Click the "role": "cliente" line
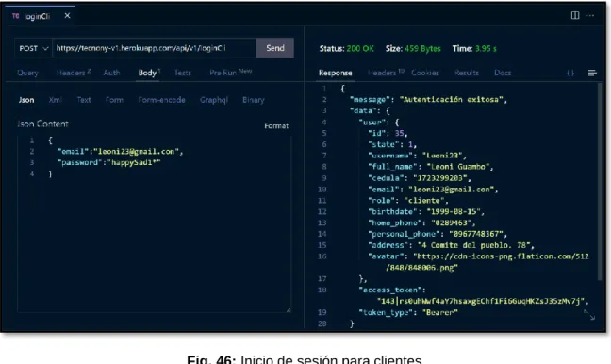This screenshot has height=364, width=611. pyautogui.click(x=408, y=200)
